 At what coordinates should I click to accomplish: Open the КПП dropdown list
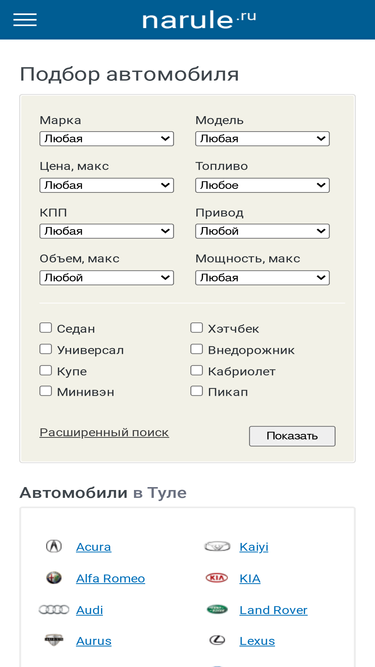(107, 231)
